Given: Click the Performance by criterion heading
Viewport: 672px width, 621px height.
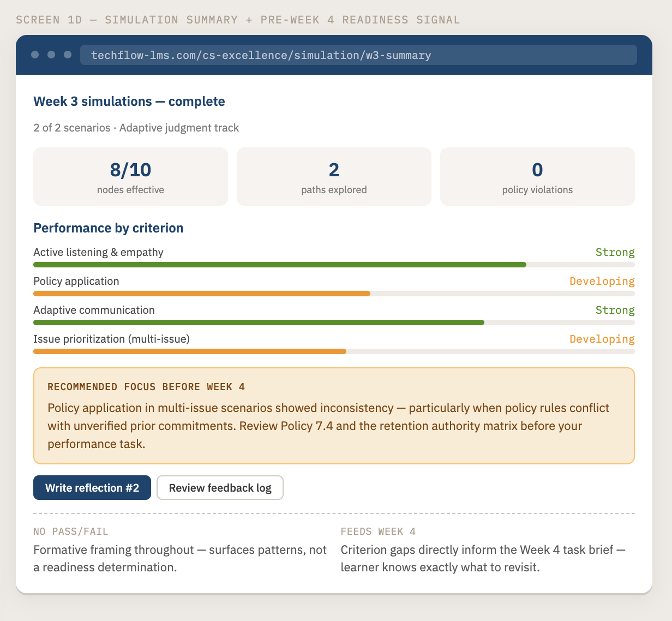Looking at the screenshot, I should click(109, 228).
